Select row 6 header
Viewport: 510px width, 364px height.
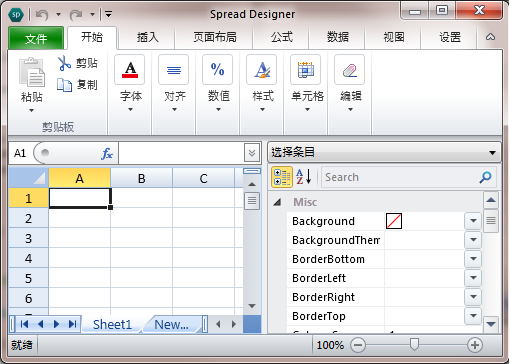[29, 298]
